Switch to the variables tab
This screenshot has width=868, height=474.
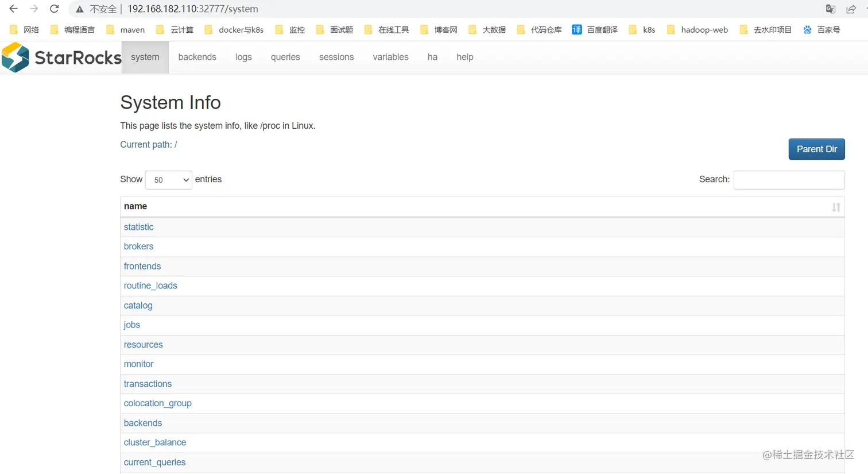coord(391,57)
